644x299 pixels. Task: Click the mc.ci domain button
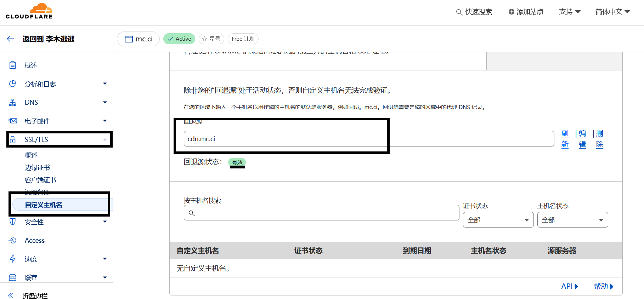(x=138, y=39)
